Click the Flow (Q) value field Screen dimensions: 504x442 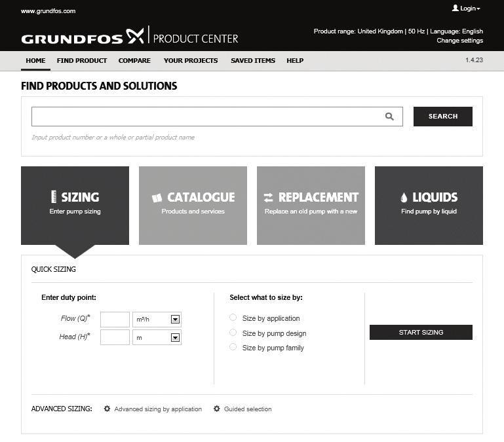(115, 320)
